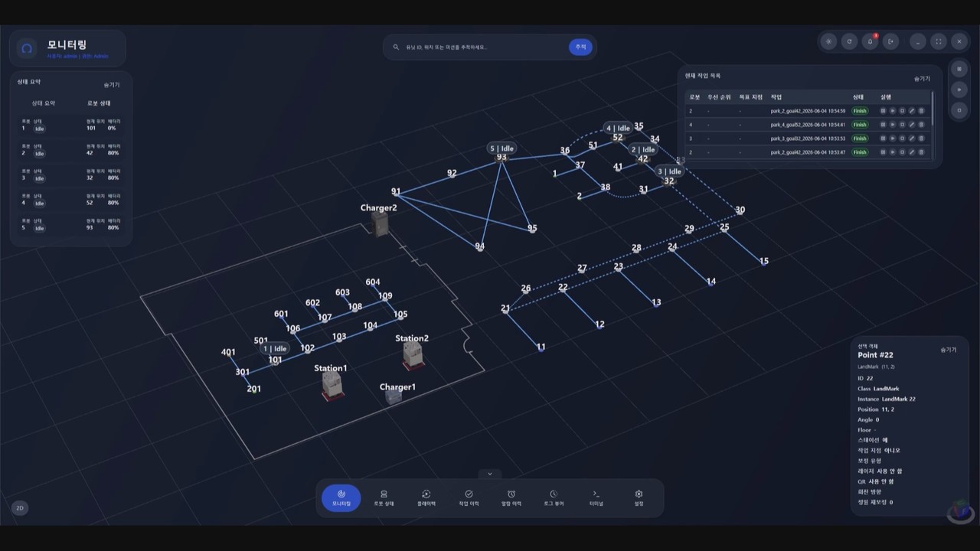The height and width of the screenshot is (551, 980).
Task: Go to the 작업 이력 tab
Action: pos(469,498)
